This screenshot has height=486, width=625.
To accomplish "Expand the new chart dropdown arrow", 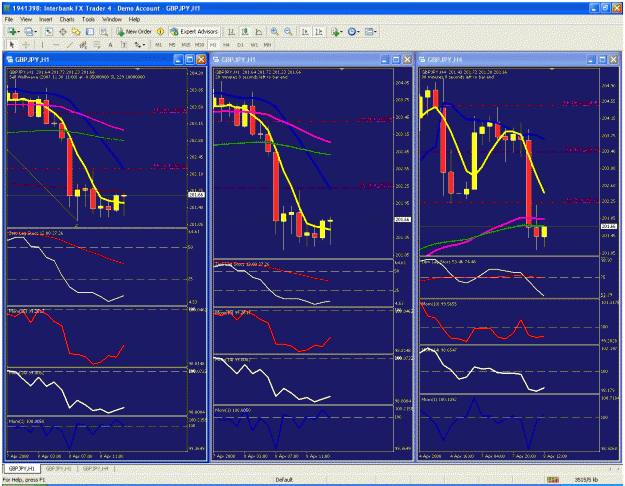I will tap(19, 32).
